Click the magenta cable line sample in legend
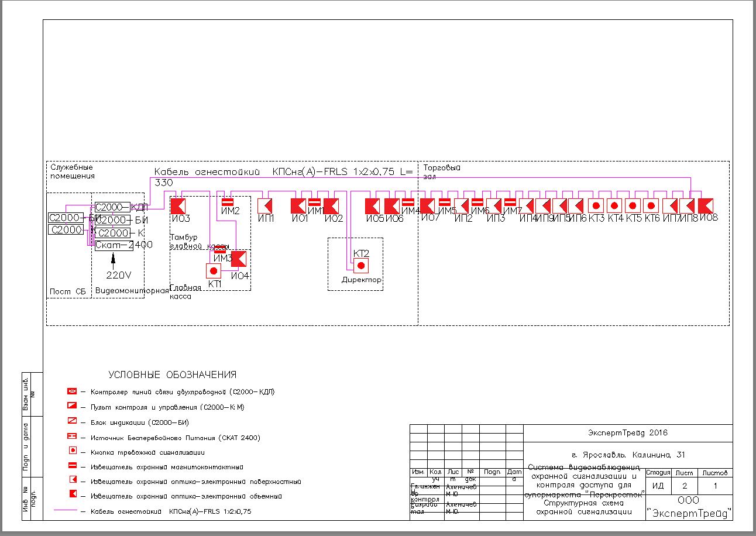 pyautogui.click(x=66, y=511)
